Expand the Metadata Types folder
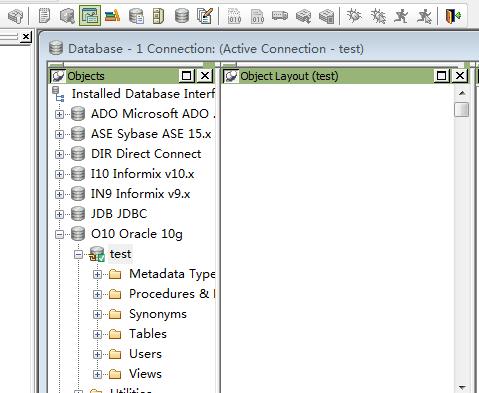The height and width of the screenshot is (393, 479). coord(97,274)
